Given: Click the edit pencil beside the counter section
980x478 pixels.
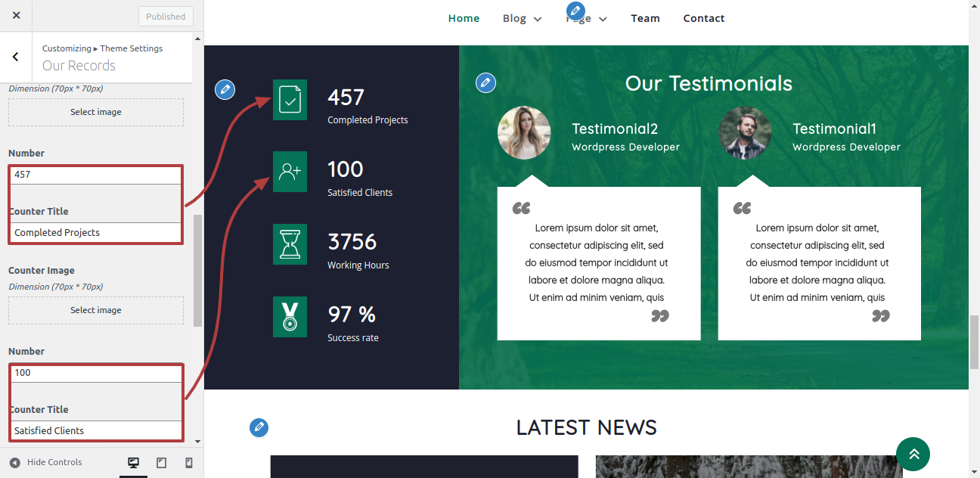Looking at the screenshot, I should click(225, 90).
